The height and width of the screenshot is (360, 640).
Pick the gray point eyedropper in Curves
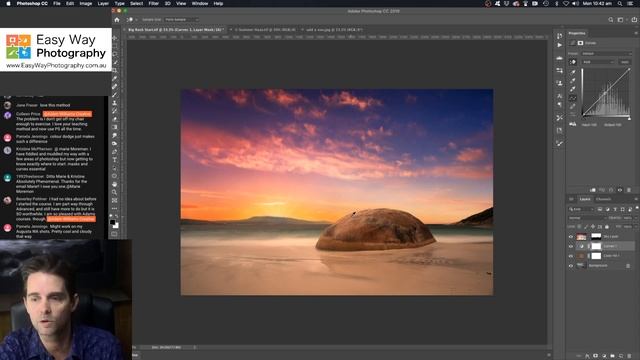573,81
